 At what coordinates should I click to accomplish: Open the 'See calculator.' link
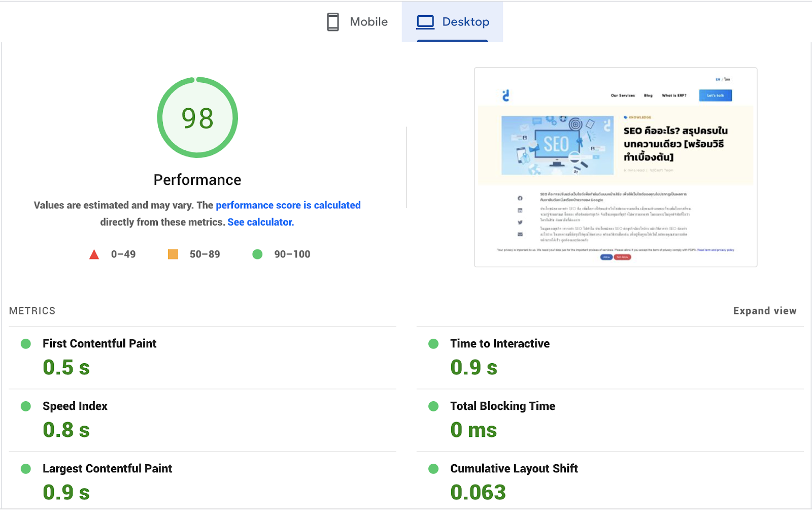[x=261, y=222]
